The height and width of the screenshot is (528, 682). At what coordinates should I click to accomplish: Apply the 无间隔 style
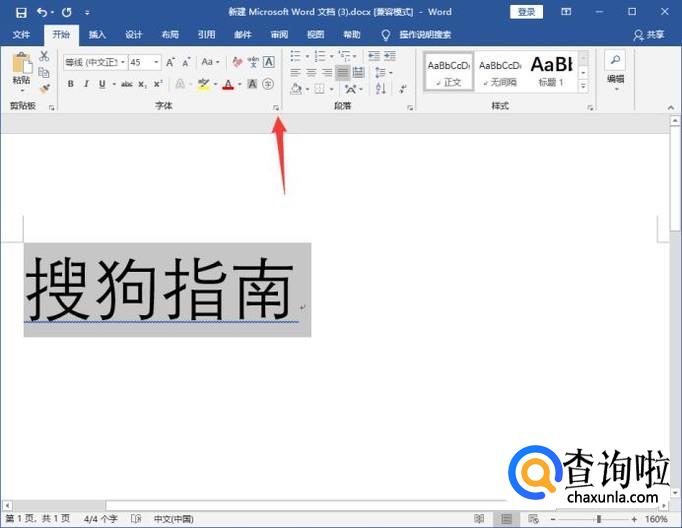tap(500, 72)
